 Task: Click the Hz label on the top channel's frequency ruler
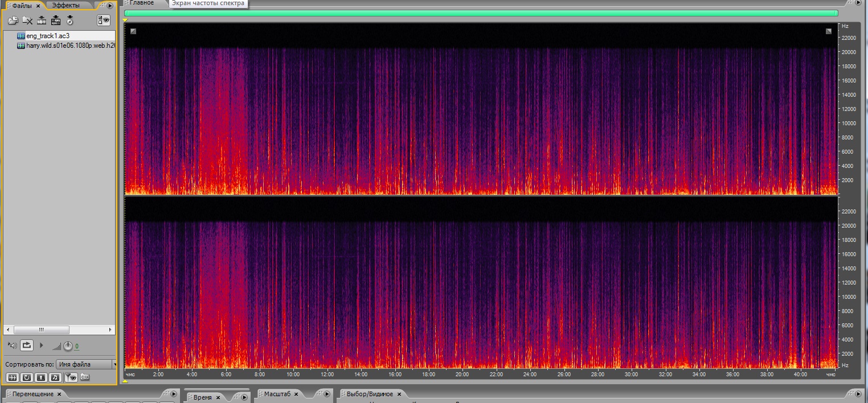click(845, 26)
